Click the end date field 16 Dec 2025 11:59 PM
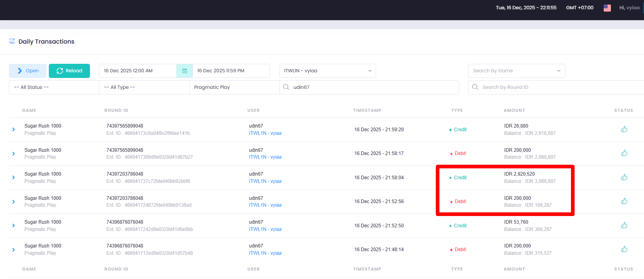This screenshot has width=644, height=279. pos(231,71)
